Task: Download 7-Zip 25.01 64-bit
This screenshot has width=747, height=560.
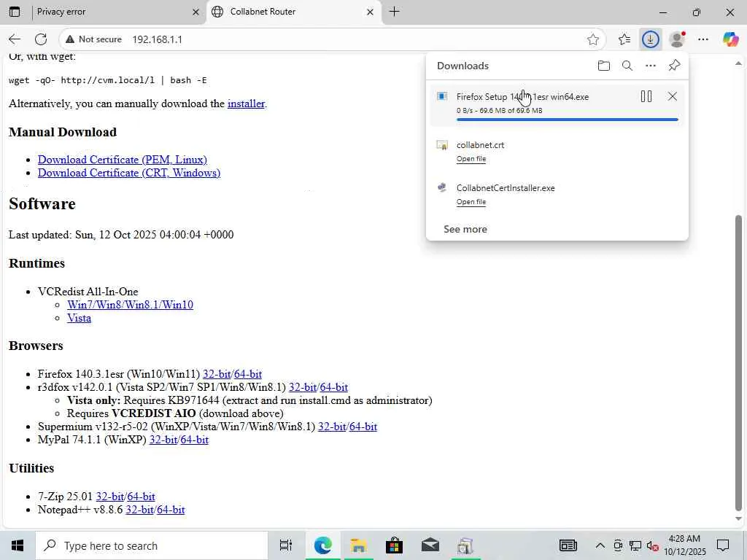Action: pos(141,497)
